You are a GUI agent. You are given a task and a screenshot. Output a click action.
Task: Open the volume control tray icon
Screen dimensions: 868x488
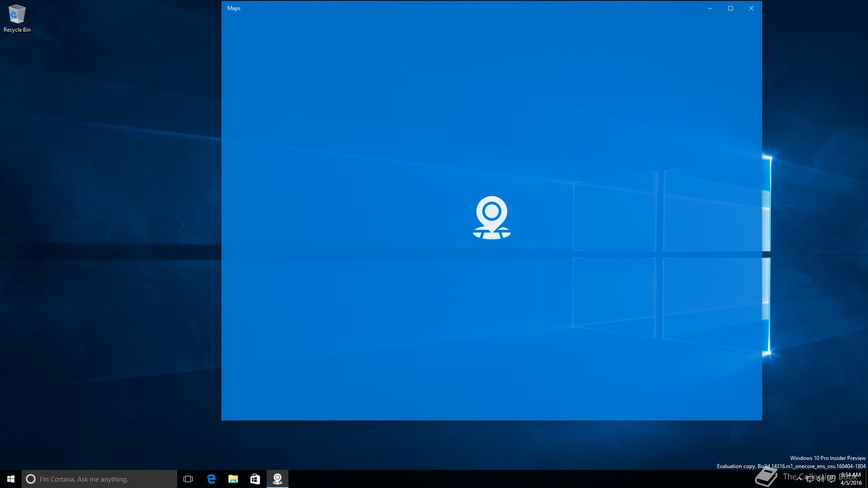[x=820, y=479]
